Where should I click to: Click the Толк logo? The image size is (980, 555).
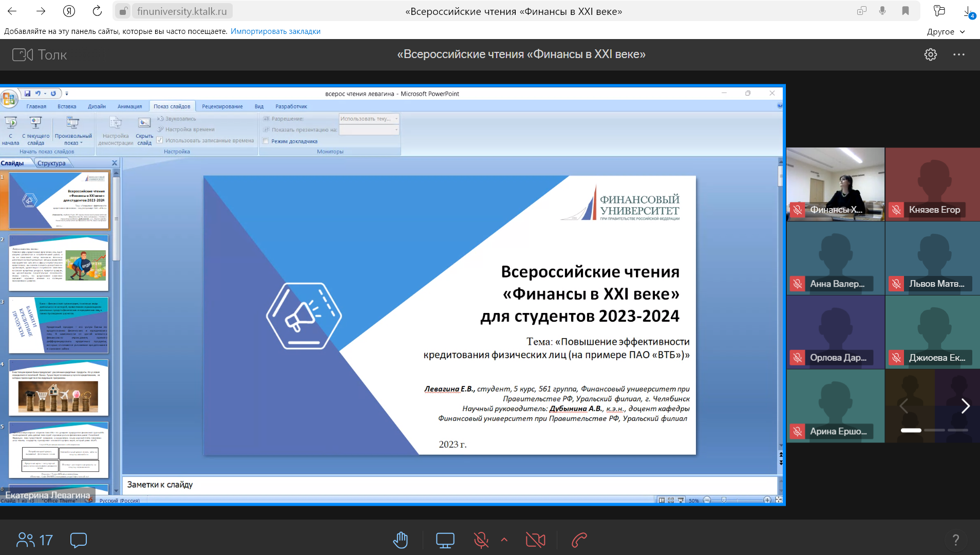pos(40,54)
